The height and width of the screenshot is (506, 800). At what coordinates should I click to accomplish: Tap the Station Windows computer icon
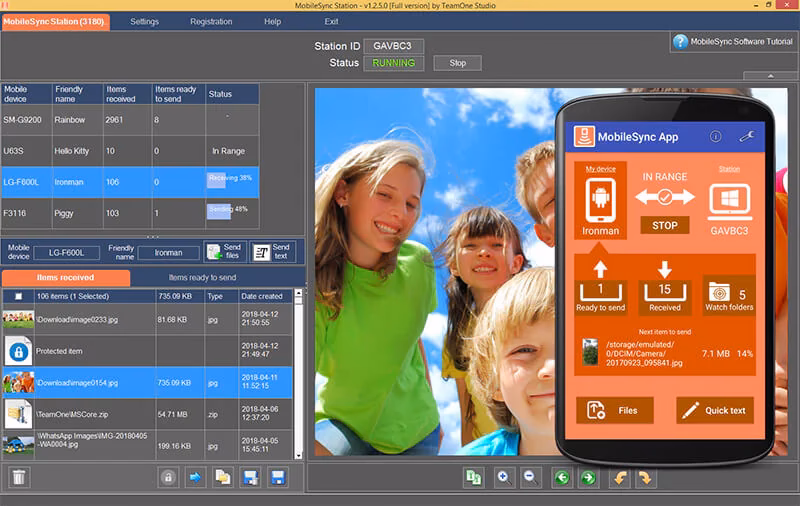[x=729, y=202]
